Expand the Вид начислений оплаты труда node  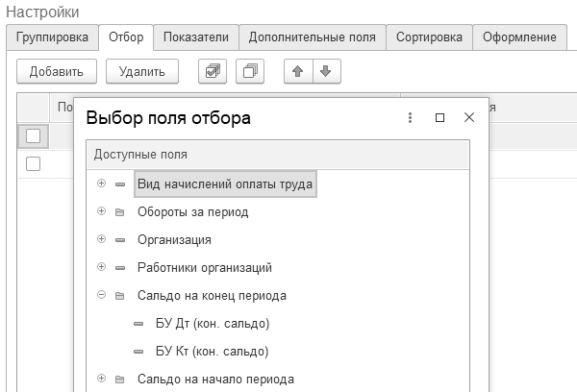tap(101, 184)
